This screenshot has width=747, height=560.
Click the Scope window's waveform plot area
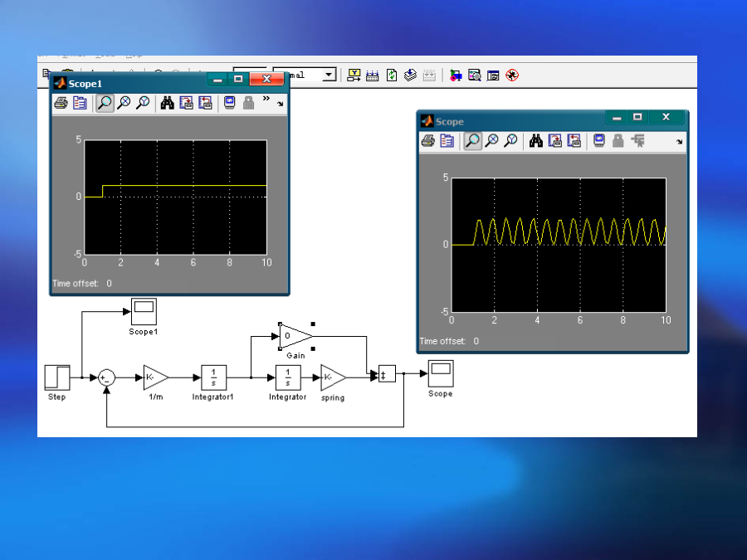pyautogui.click(x=559, y=245)
